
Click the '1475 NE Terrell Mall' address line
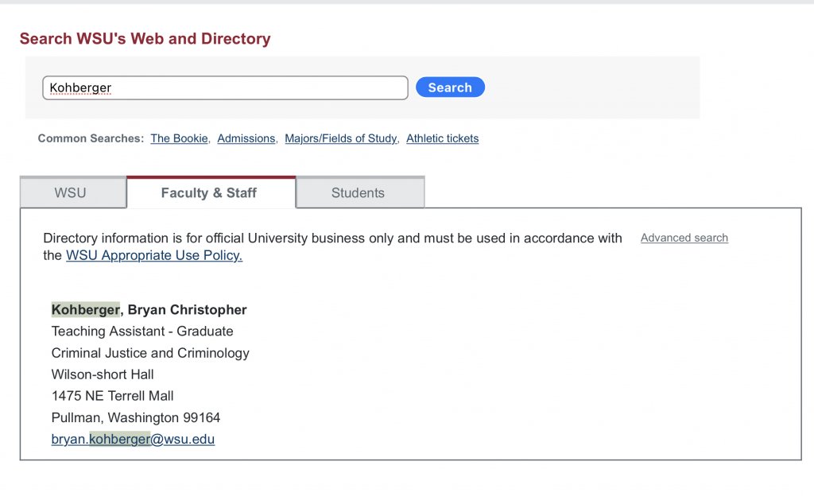tap(112, 396)
